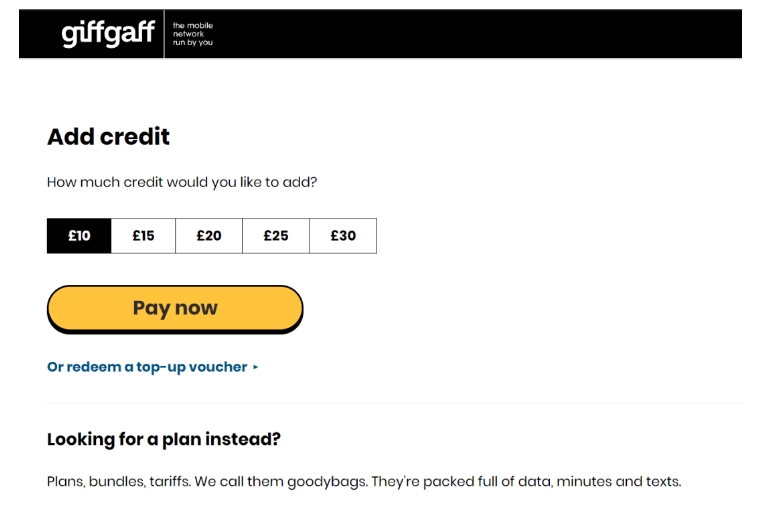Click the word 'goodybags' in the paragraph
The height and width of the screenshot is (509, 765).
327,481
